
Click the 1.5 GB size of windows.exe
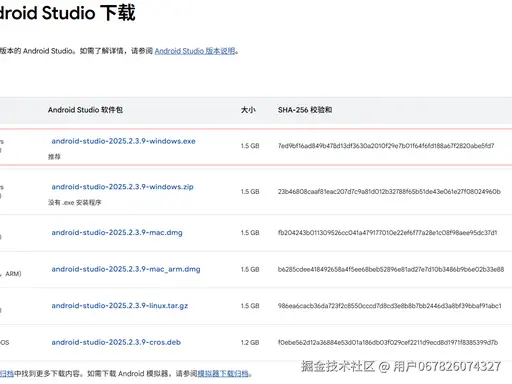250,146
